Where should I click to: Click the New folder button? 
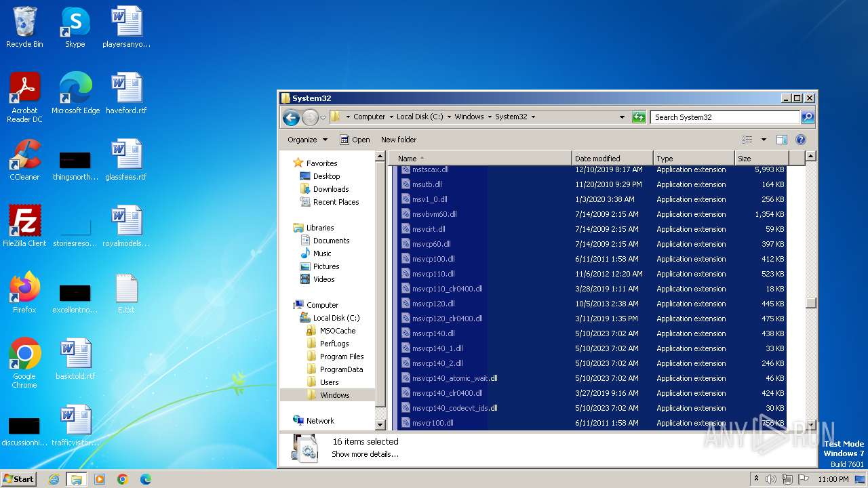[399, 140]
